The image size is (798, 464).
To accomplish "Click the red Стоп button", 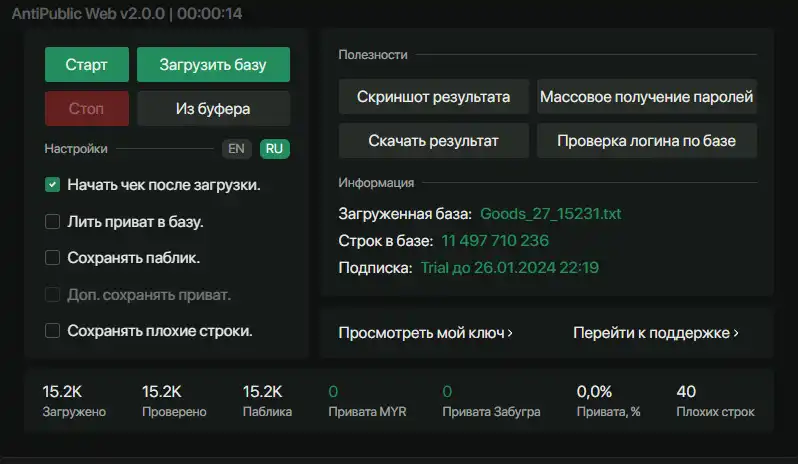I will (x=86, y=108).
